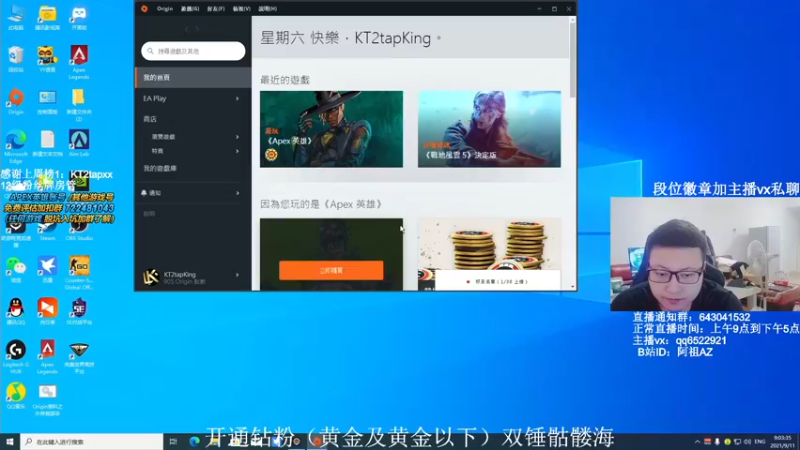Open the 好友(F) menu in Origin

pos(216,9)
